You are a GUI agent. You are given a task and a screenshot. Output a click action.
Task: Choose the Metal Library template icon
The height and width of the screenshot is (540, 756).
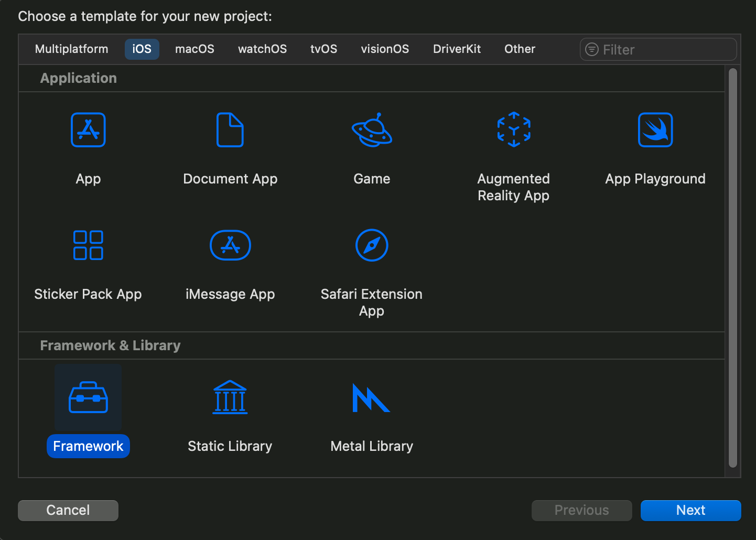pos(371,398)
